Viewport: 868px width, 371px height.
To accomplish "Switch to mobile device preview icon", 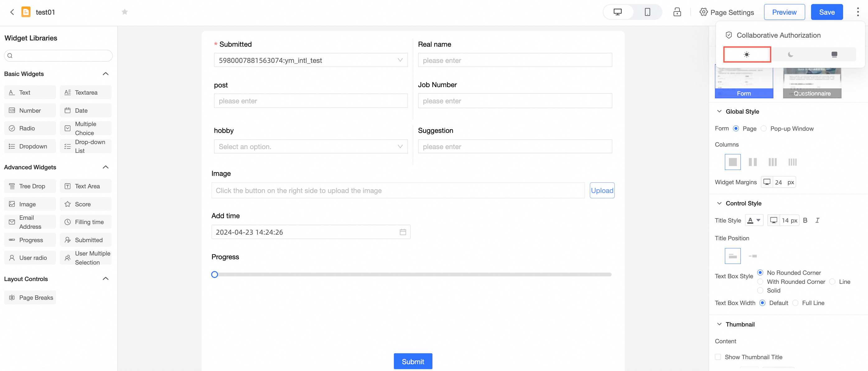I will click(x=647, y=12).
